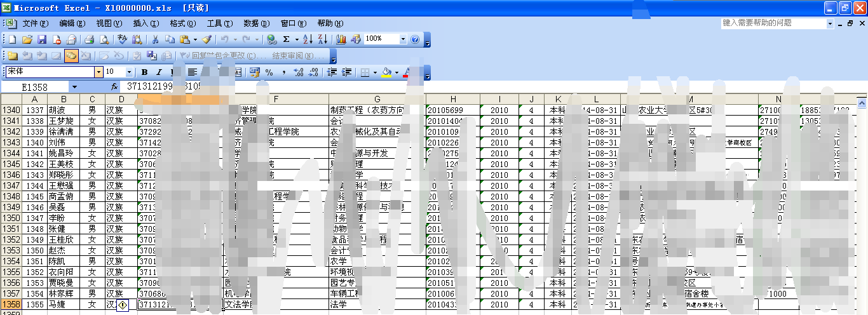Screen dimensions: 868x315
Task: Open the 视图 menu
Action: (109, 23)
